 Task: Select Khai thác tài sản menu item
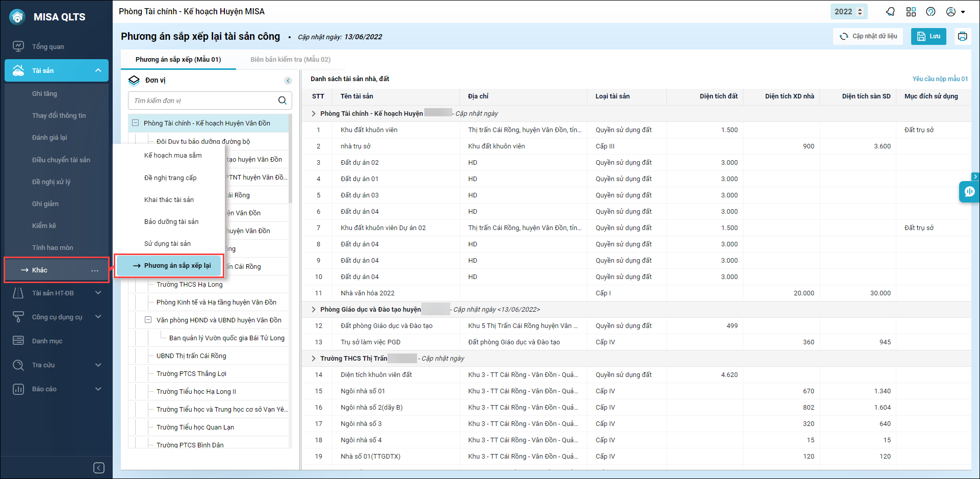pos(169,199)
